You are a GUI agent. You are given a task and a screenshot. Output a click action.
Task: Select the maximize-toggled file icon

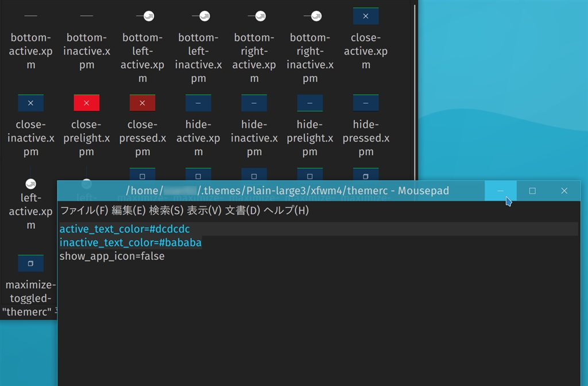[x=31, y=263]
